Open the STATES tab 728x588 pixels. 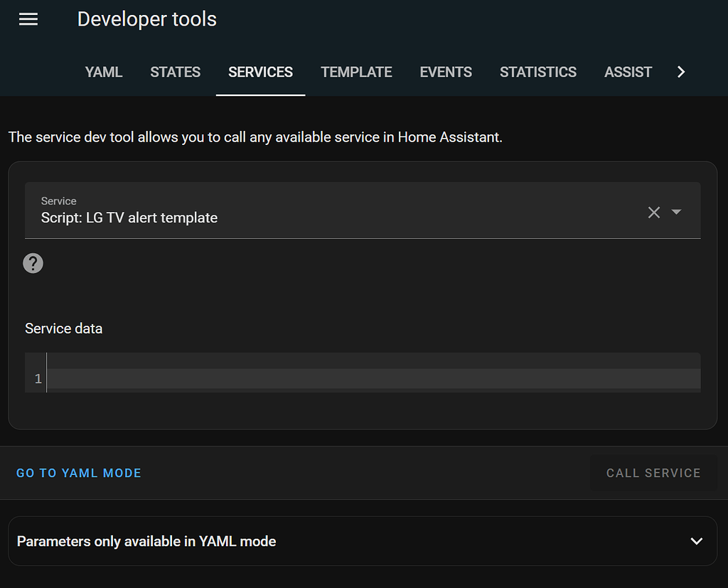(x=175, y=72)
